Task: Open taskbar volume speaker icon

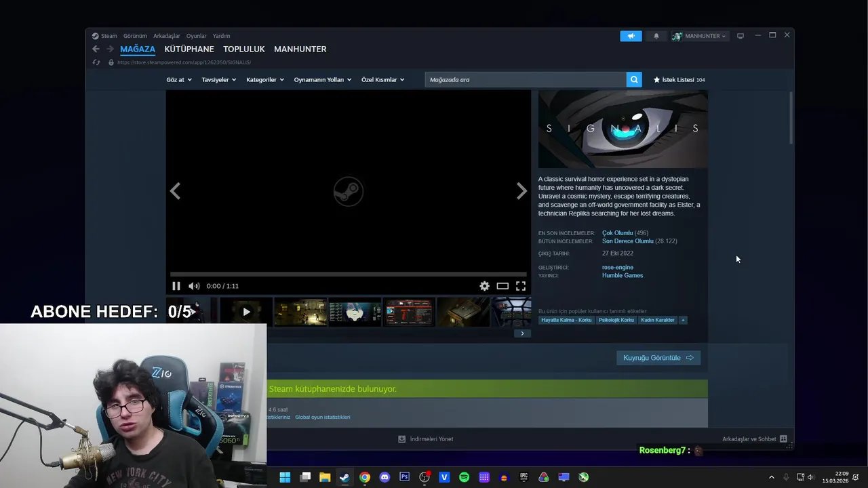Action: [810, 477]
